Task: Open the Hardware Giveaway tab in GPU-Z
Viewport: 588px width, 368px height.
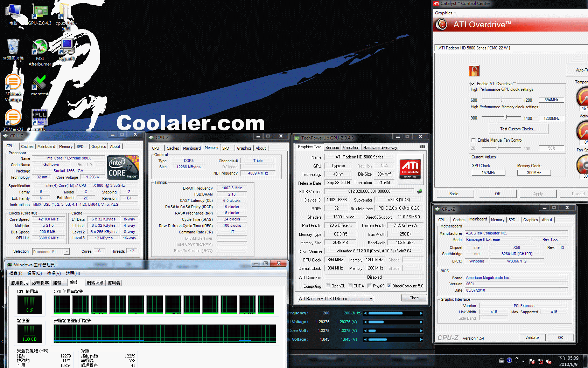Action: click(x=380, y=148)
